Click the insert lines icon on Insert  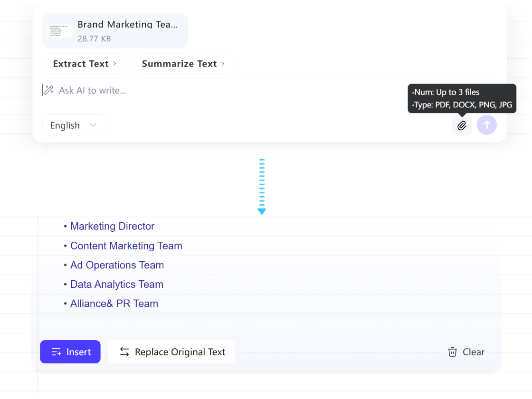tap(57, 352)
